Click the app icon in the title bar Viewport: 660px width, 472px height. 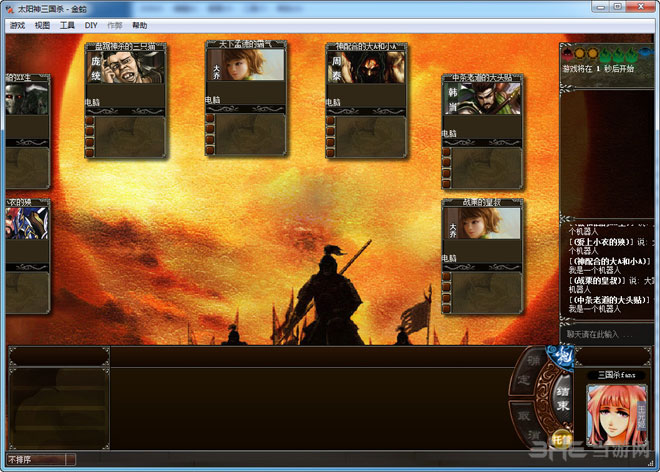click(x=10, y=8)
